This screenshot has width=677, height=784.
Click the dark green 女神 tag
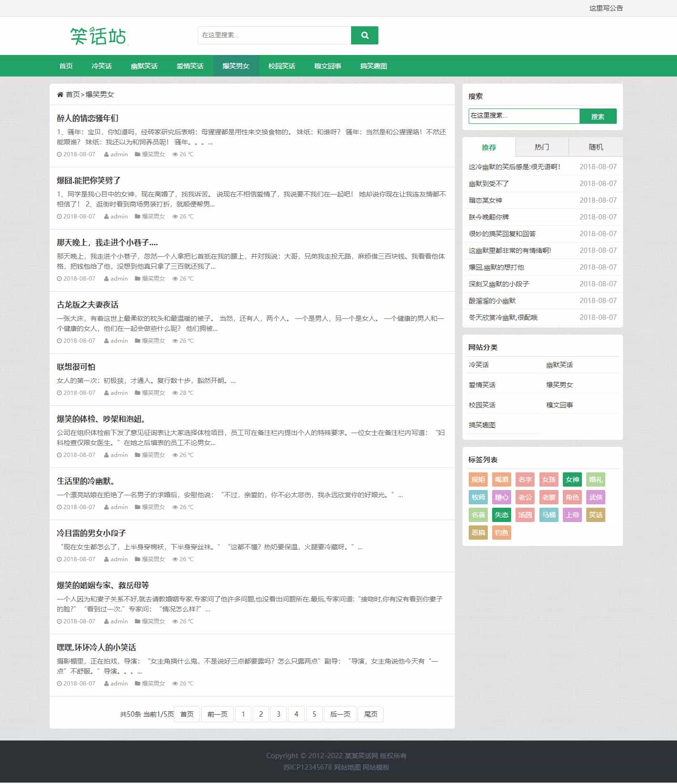tap(572, 479)
